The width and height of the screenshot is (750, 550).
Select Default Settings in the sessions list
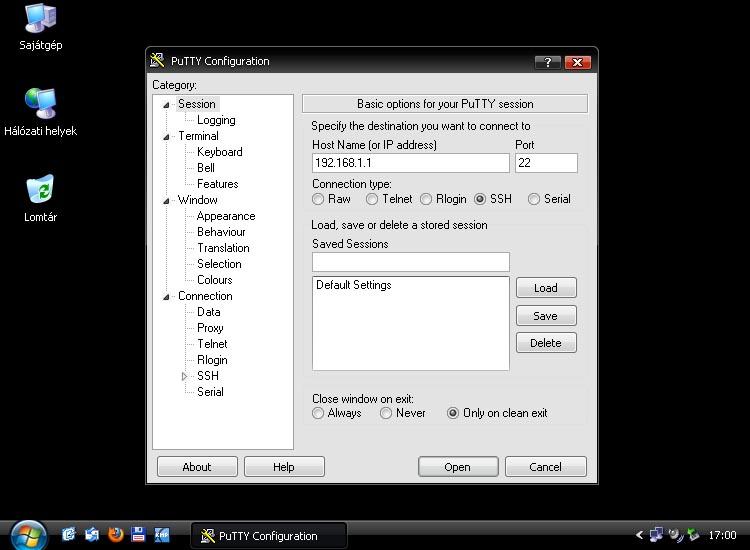[354, 285]
